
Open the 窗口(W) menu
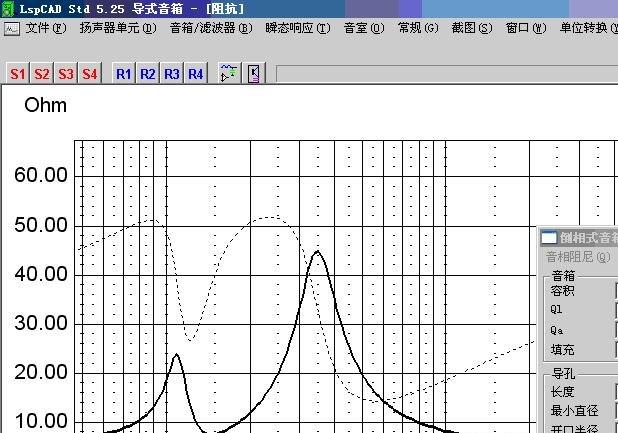tap(526, 28)
